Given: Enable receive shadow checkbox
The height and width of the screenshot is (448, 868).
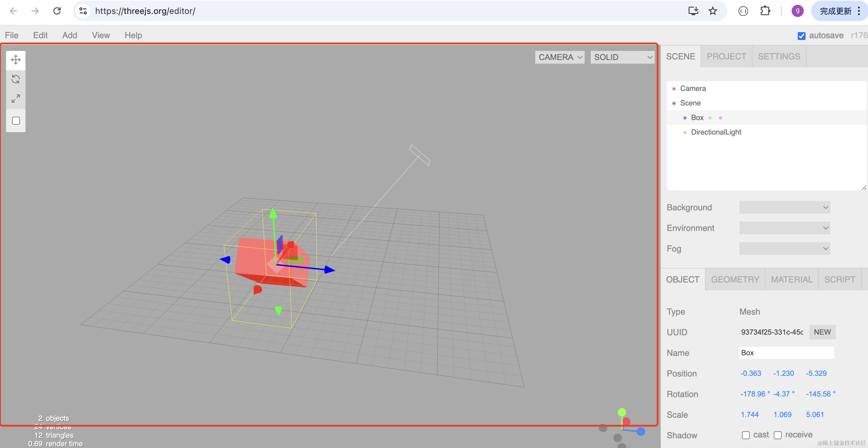Looking at the screenshot, I should point(778,435).
